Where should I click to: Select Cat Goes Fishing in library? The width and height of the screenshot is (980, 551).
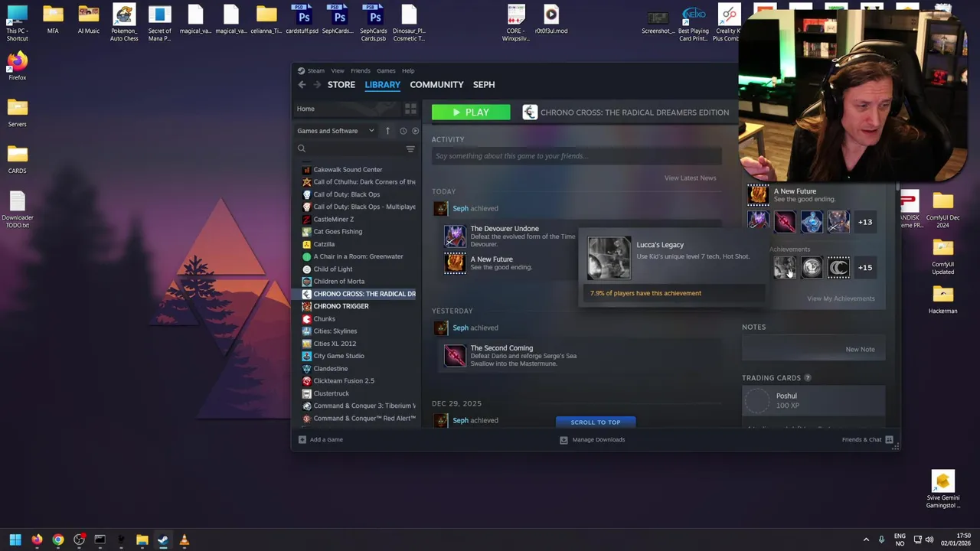click(x=338, y=232)
